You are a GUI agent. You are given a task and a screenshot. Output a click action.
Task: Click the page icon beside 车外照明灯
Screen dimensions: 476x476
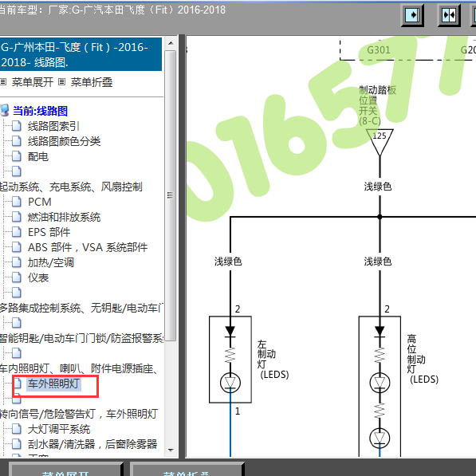coord(17,384)
